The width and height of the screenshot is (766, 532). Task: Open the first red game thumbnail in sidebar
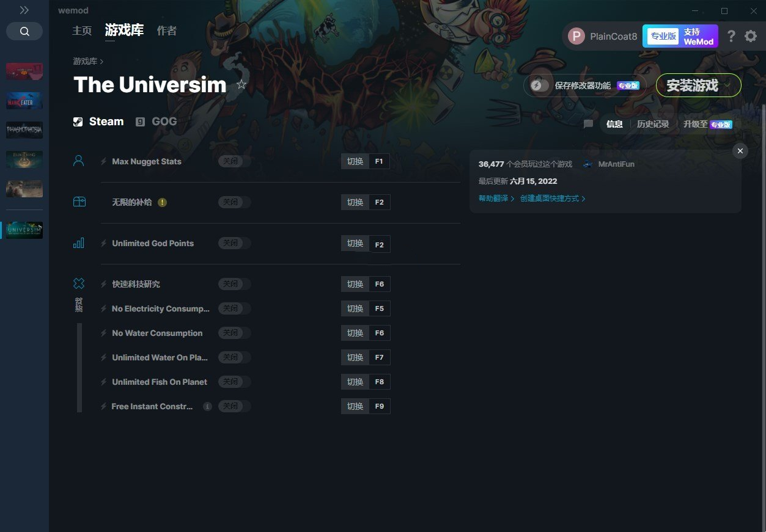pyautogui.click(x=24, y=71)
